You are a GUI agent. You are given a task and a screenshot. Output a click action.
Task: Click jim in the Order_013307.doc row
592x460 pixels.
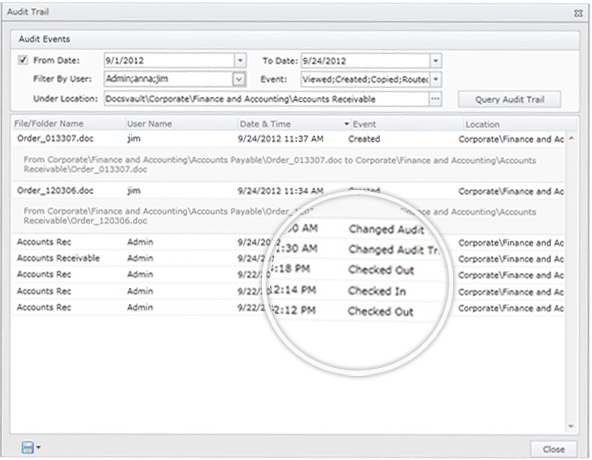(134, 139)
